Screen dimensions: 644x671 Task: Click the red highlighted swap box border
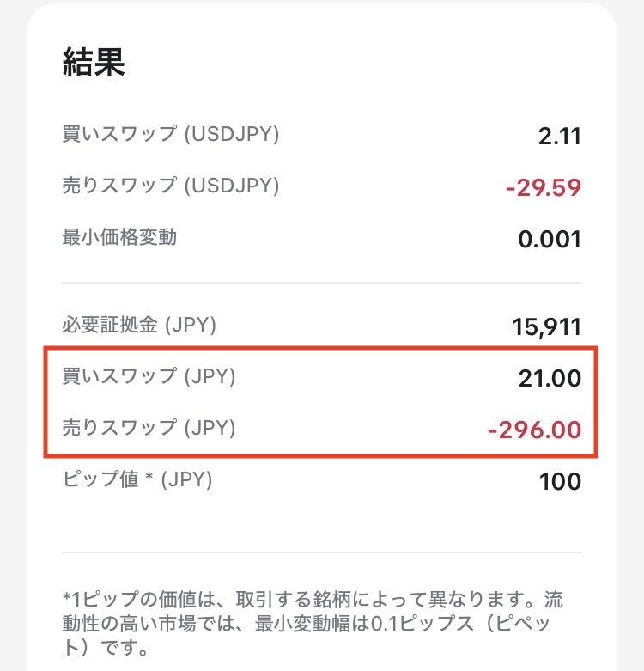coord(321,348)
